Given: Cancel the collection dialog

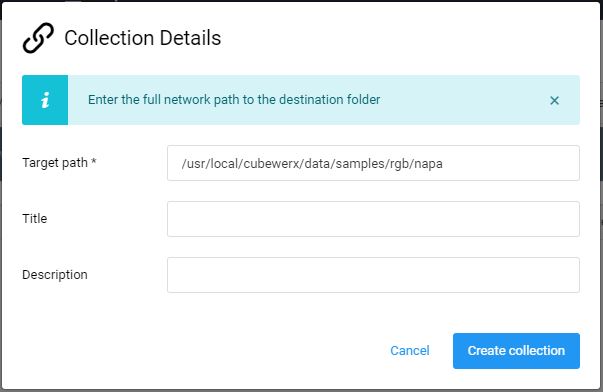Looking at the screenshot, I should click(x=410, y=350).
